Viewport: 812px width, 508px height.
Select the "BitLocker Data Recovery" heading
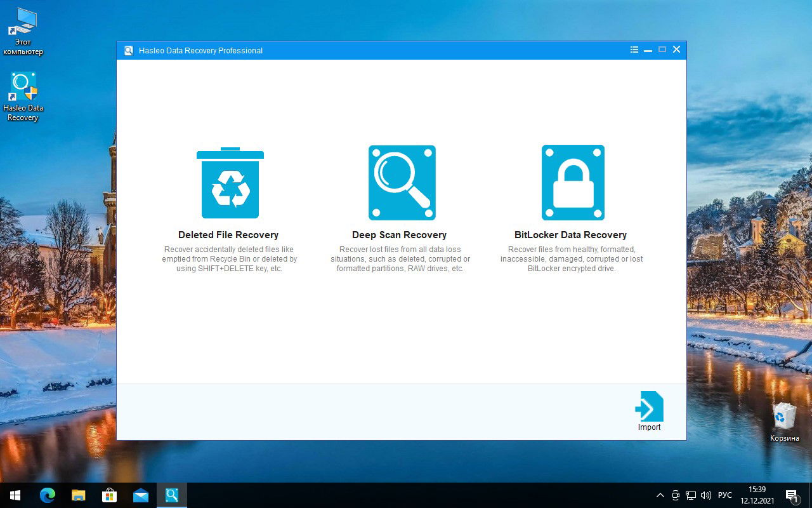571,235
